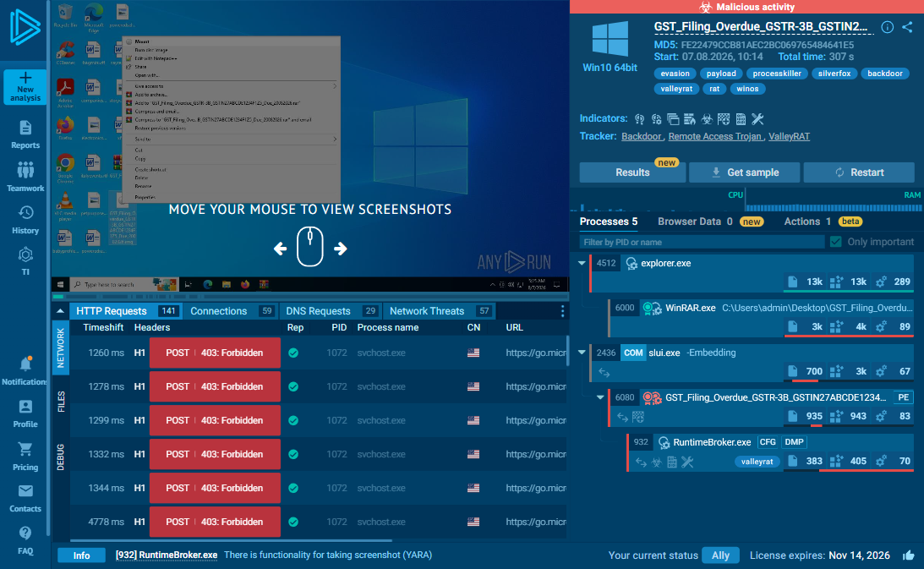This screenshot has width=924, height=569.
Task: Open the network panel kebab menu
Action: coord(562,311)
